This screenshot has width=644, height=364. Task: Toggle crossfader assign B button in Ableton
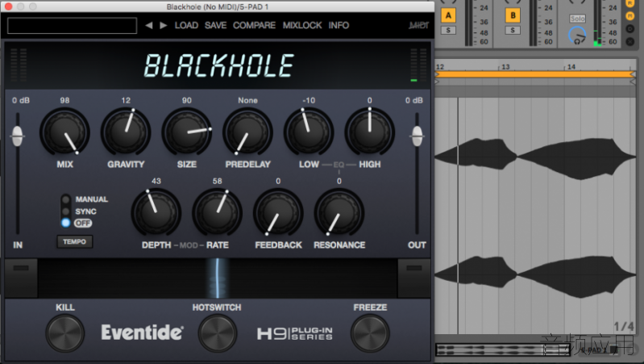513,15
